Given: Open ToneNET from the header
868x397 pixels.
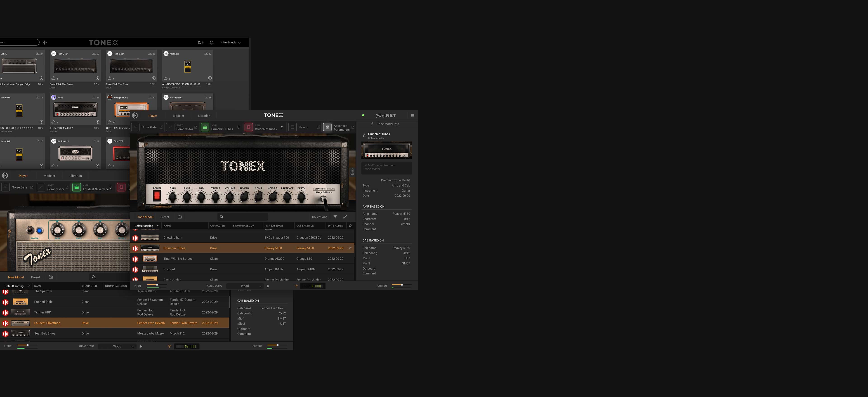Looking at the screenshot, I should [x=385, y=116].
